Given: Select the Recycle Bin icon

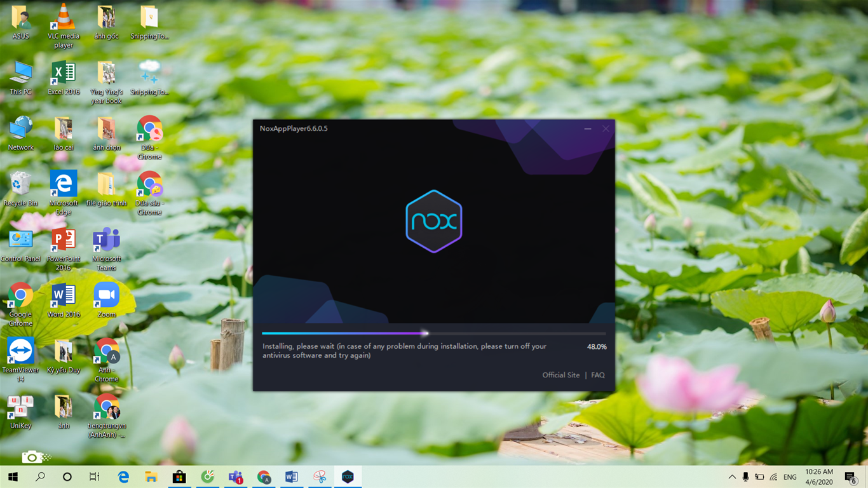Looking at the screenshot, I should (x=21, y=189).
